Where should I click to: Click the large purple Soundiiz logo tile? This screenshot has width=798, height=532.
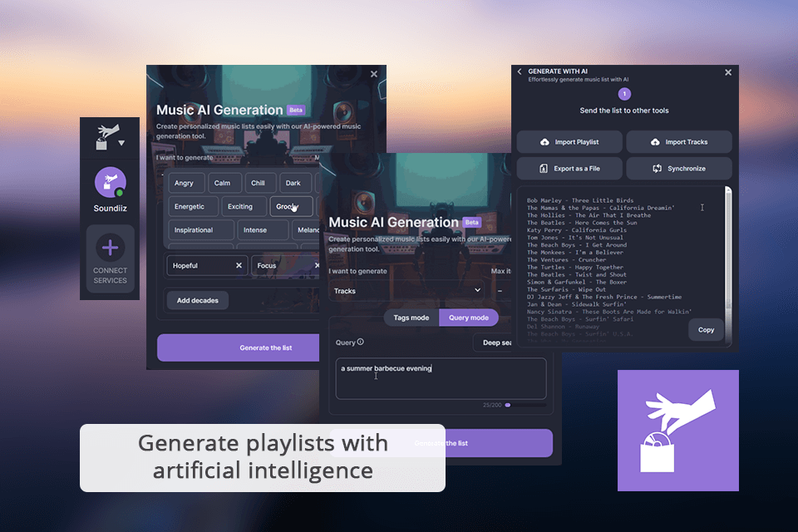coord(678,431)
